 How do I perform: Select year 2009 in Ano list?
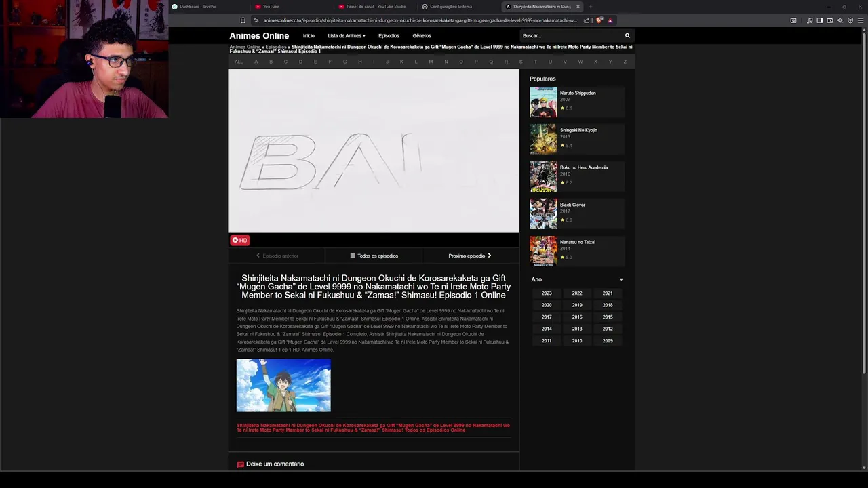pyautogui.click(x=608, y=341)
